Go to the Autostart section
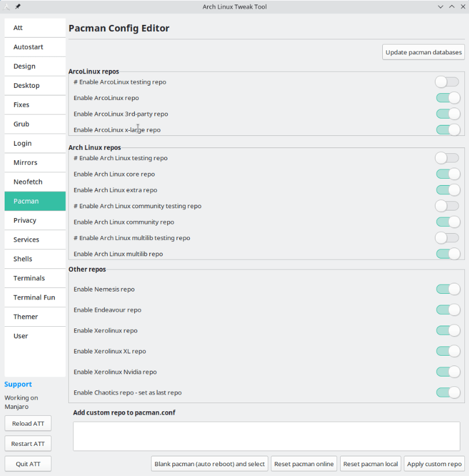Viewport: 469px width, 476px height. 35,47
